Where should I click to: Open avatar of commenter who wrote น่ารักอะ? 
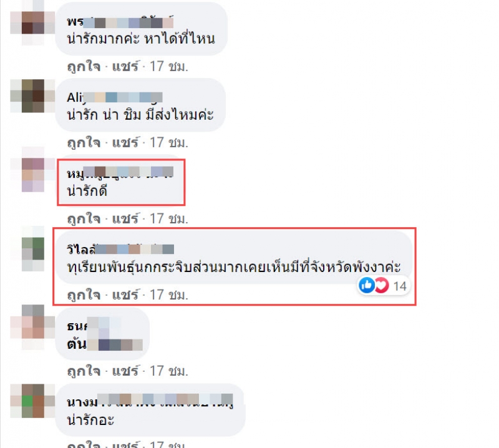(x=33, y=401)
